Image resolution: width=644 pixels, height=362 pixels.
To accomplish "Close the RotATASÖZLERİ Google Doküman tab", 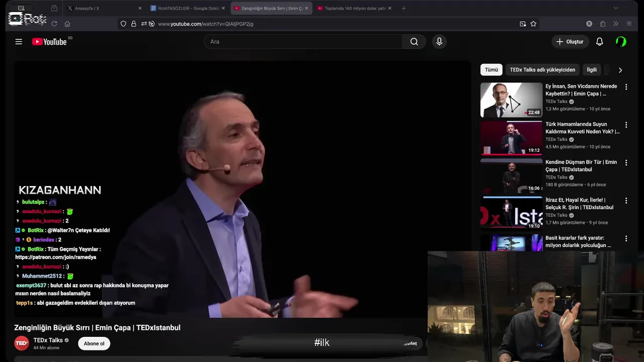I will coord(223,8).
